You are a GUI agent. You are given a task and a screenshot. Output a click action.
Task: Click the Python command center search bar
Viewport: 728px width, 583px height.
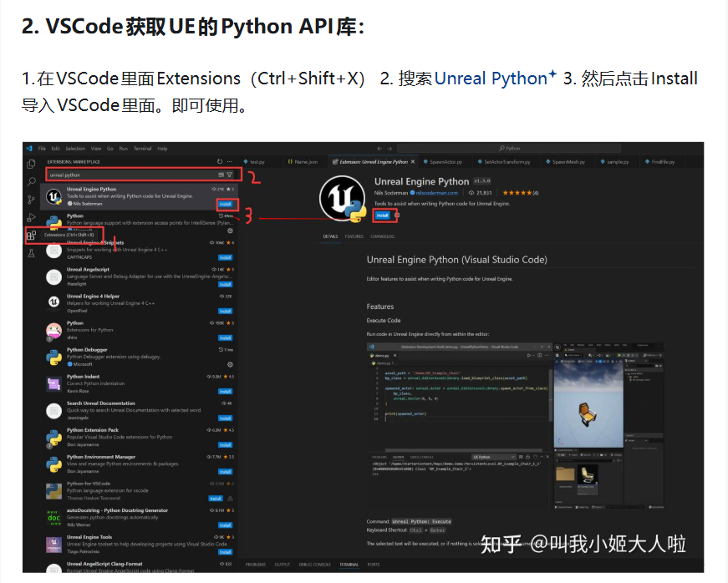click(509, 149)
